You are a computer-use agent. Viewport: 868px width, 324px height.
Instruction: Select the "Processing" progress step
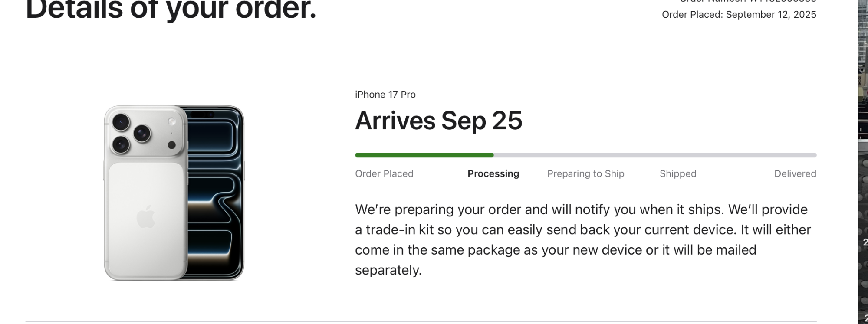click(x=493, y=174)
